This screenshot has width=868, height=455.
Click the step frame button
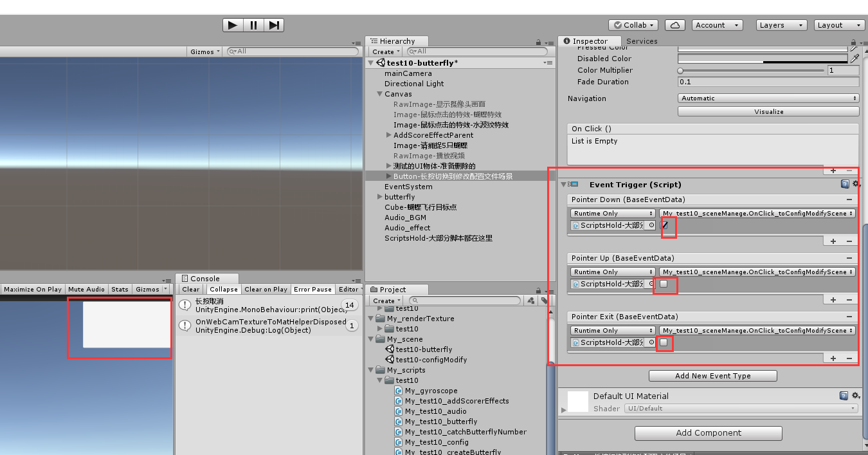(x=275, y=25)
